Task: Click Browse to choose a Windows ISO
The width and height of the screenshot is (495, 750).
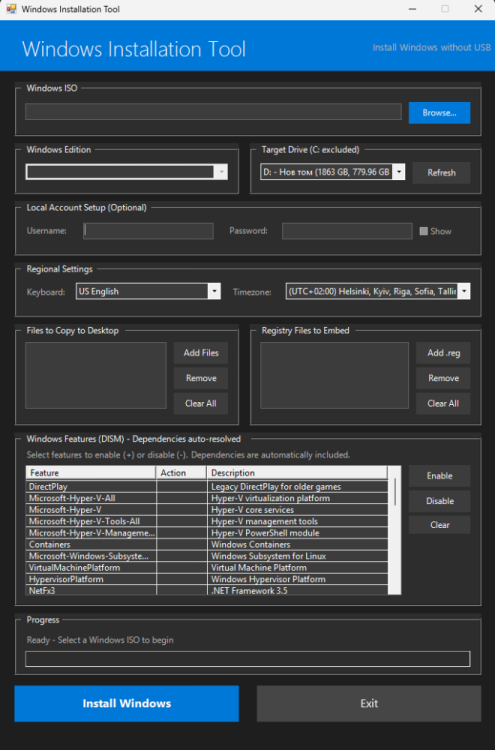Action: [x=439, y=113]
